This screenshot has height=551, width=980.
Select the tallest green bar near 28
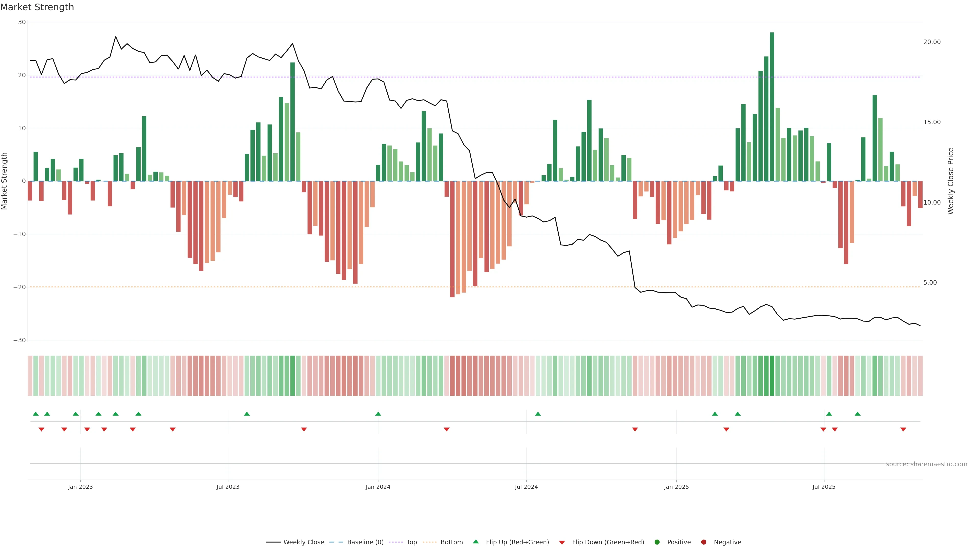(x=772, y=106)
